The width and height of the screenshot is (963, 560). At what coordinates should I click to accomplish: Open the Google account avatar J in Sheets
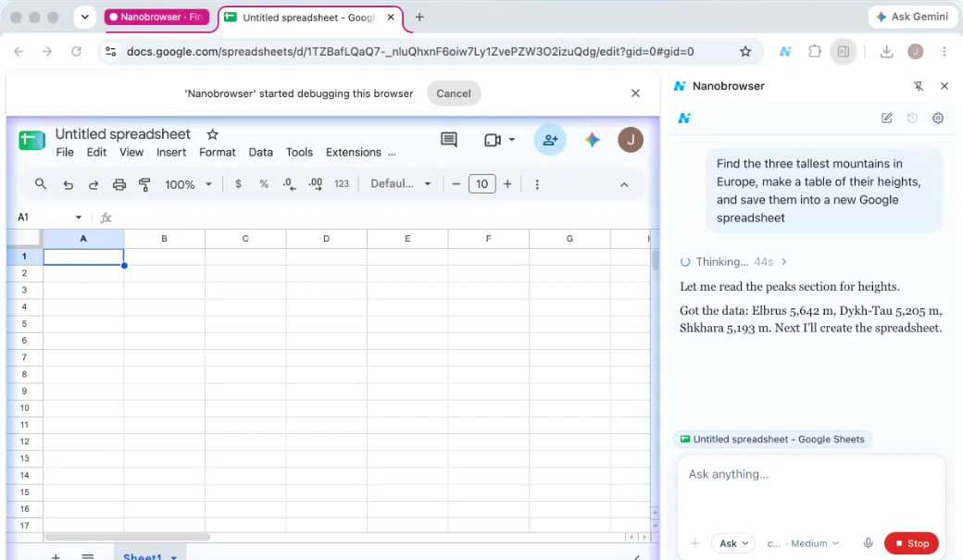(631, 140)
